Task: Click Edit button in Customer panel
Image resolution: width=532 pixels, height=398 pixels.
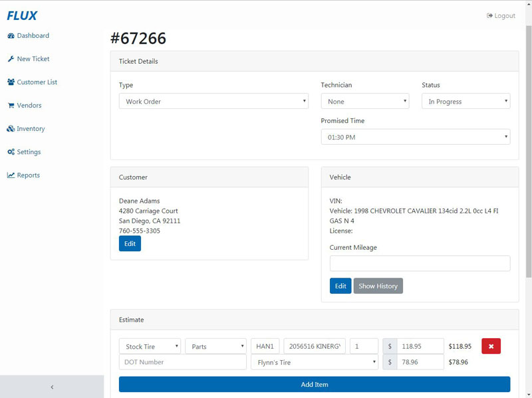Action: tap(130, 244)
